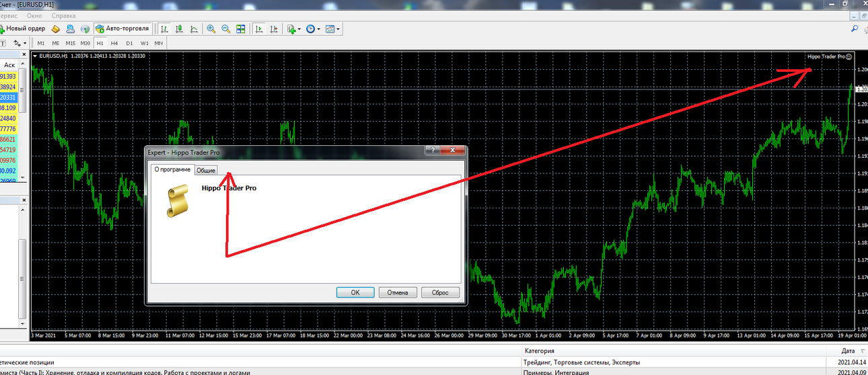Open the signals antenna icon in toolbar
This screenshot has height=375, width=868.
(85, 29)
